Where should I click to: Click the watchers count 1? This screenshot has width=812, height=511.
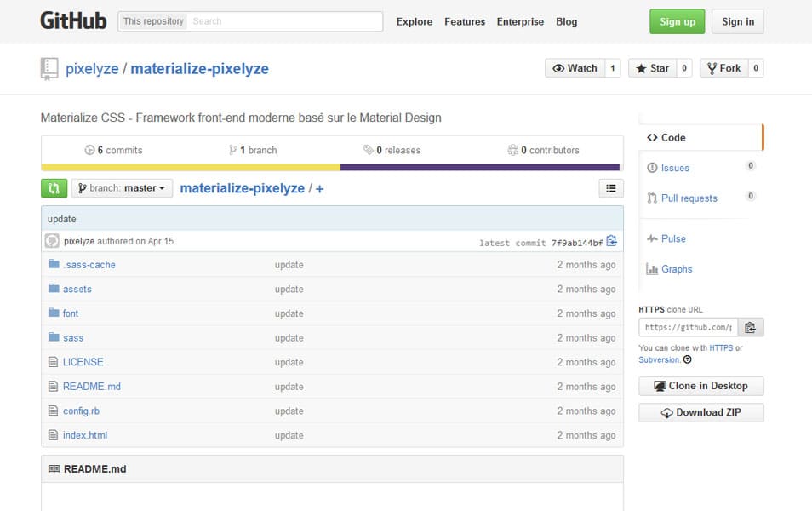click(613, 68)
